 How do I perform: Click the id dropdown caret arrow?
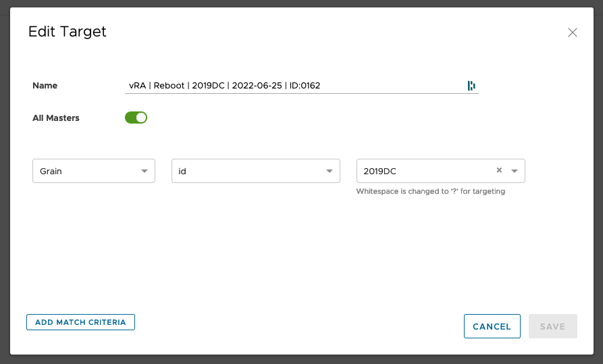coord(330,172)
